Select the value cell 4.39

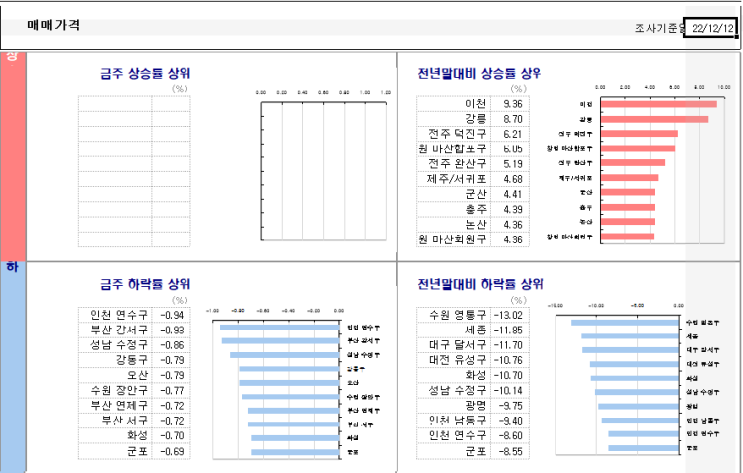pyautogui.click(x=510, y=209)
